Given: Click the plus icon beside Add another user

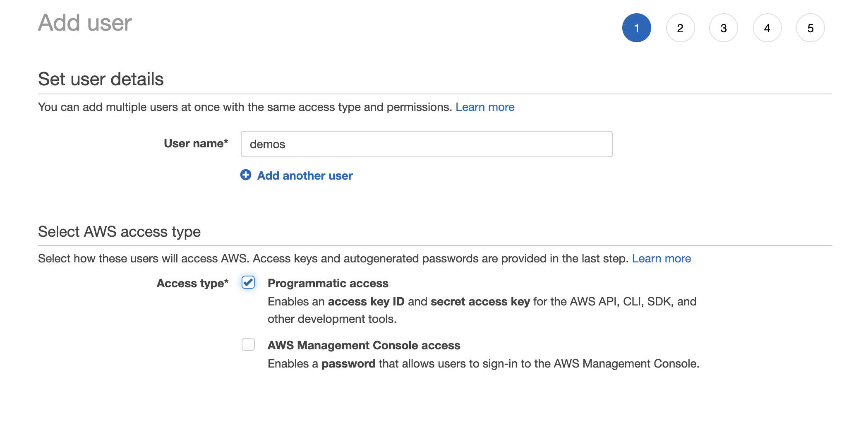Looking at the screenshot, I should (x=246, y=175).
